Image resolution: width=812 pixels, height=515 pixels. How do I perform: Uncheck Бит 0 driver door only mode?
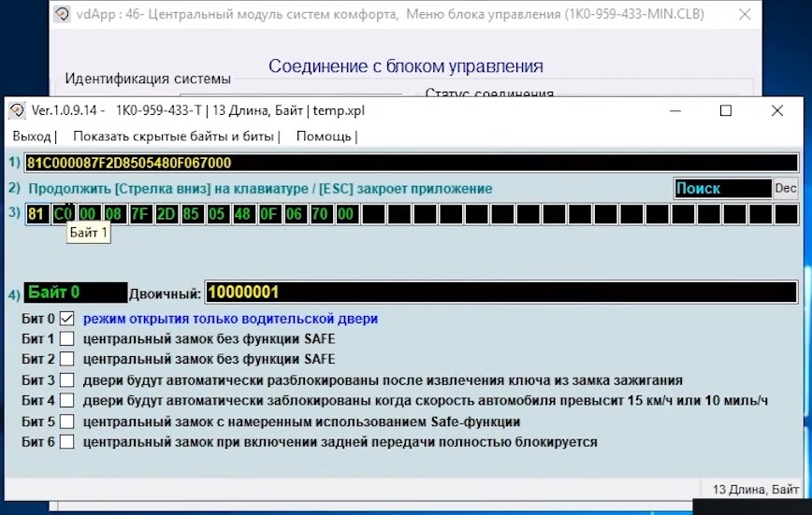[x=66, y=319]
